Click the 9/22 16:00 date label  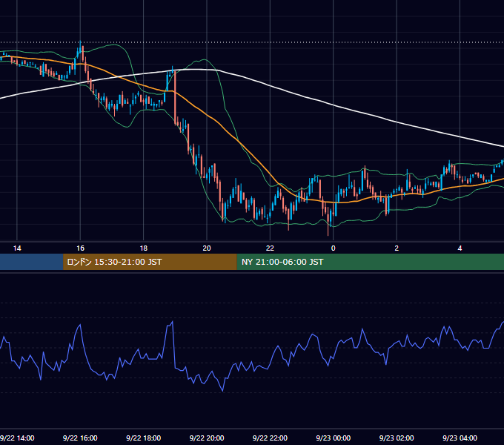tap(80, 438)
